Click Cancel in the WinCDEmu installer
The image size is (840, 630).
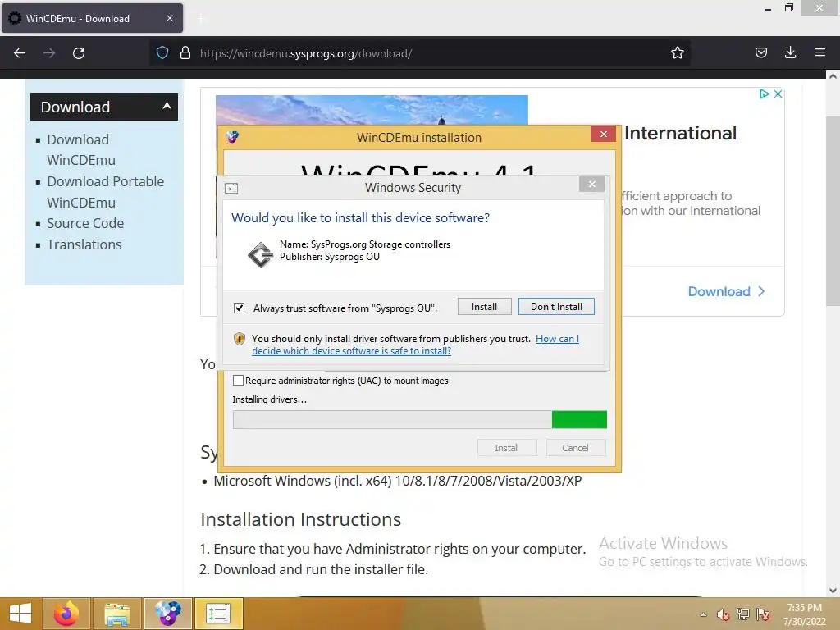[575, 448]
